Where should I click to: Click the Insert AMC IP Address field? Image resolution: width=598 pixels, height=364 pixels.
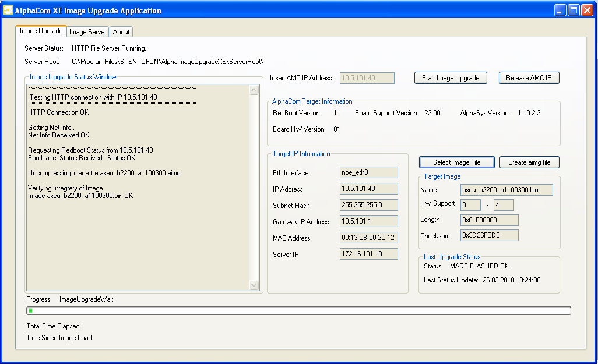[367, 78]
